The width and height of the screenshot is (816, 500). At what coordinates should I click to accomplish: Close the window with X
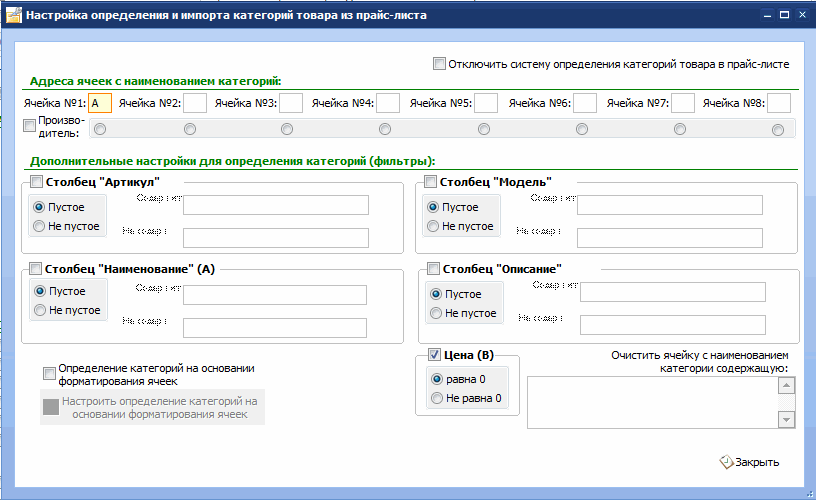(x=802, y=15)
